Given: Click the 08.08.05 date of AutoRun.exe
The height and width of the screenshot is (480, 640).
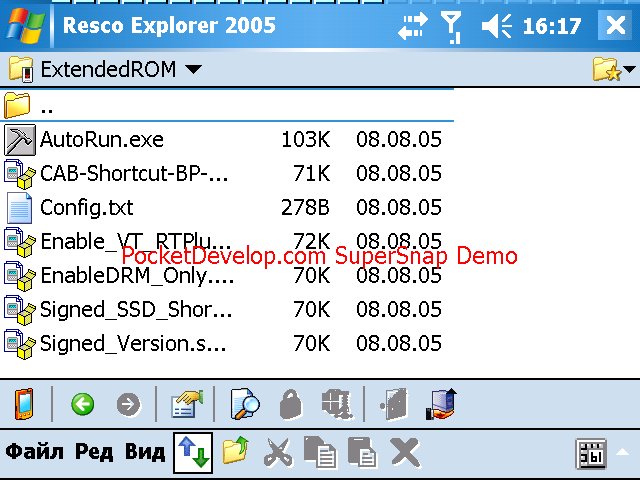Looking at the screenshot, I should (x=399, y=140).
